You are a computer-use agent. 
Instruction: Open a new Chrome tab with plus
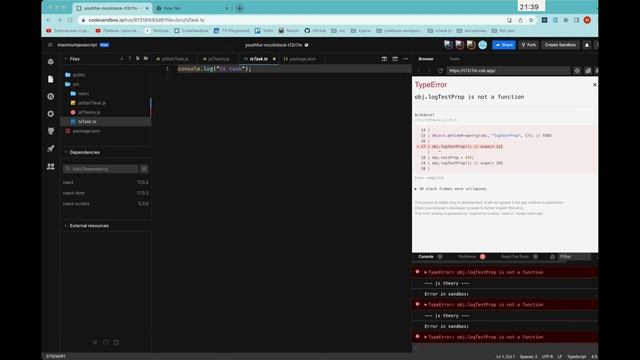pos(240,8)
